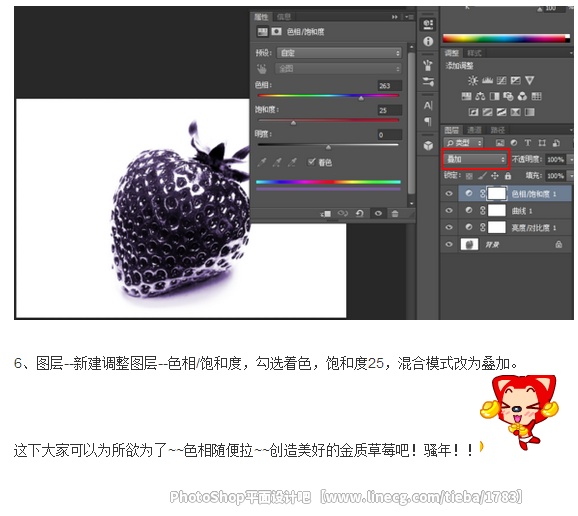Add a Curves adjustment from Adjustments panel
This screenshot has height=516, width=578.
501,80
